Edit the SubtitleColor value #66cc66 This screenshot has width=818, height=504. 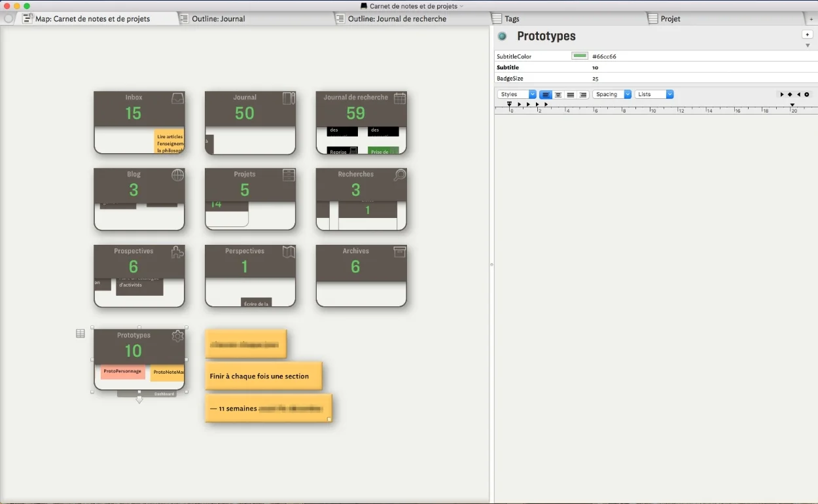tap(604, 56)
